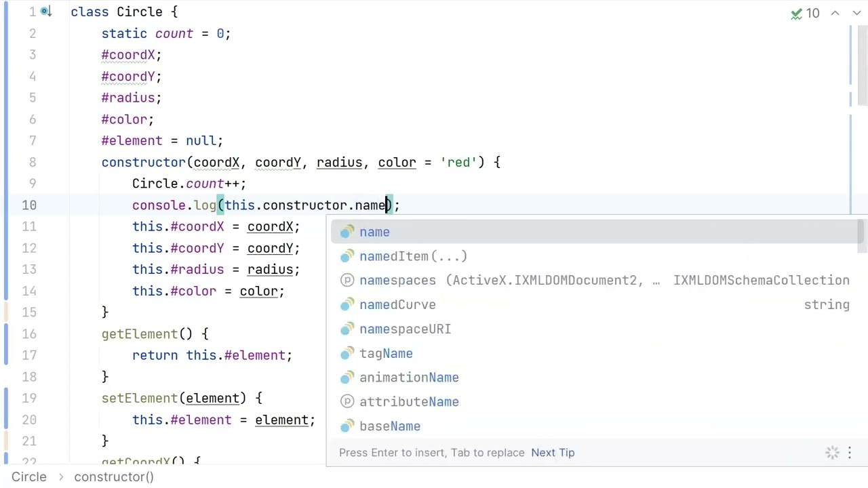Go to previous highlighted problem arrow
Image resolution: width=868 pixels, height=488 pixels.
835,13
